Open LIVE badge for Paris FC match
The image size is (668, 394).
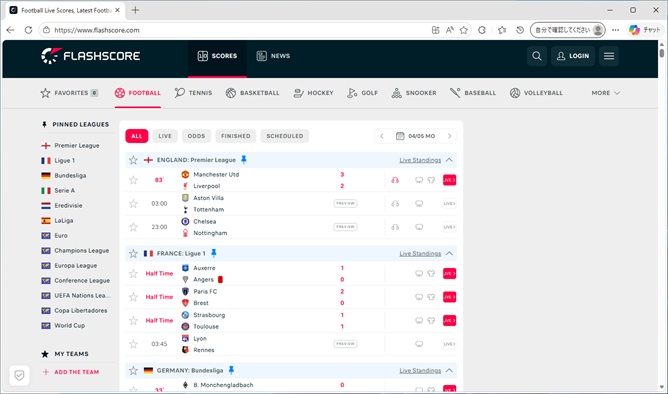(x=449, y=297)
